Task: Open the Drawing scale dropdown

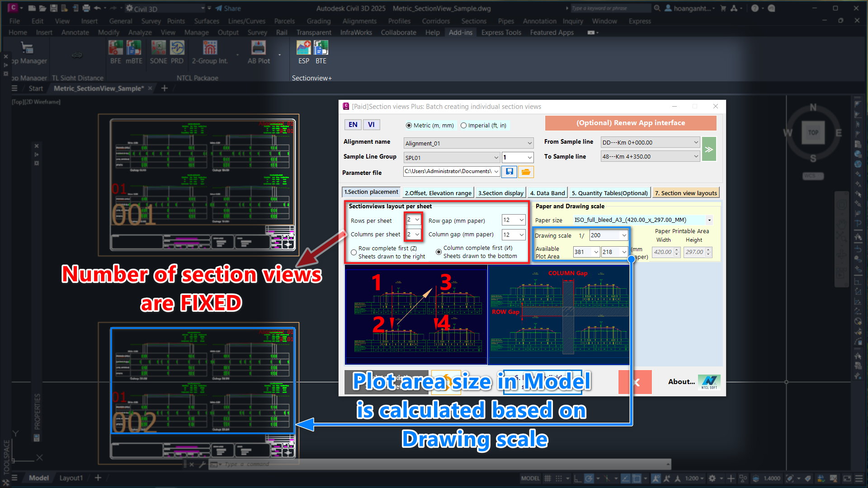Action: point(624,235)
